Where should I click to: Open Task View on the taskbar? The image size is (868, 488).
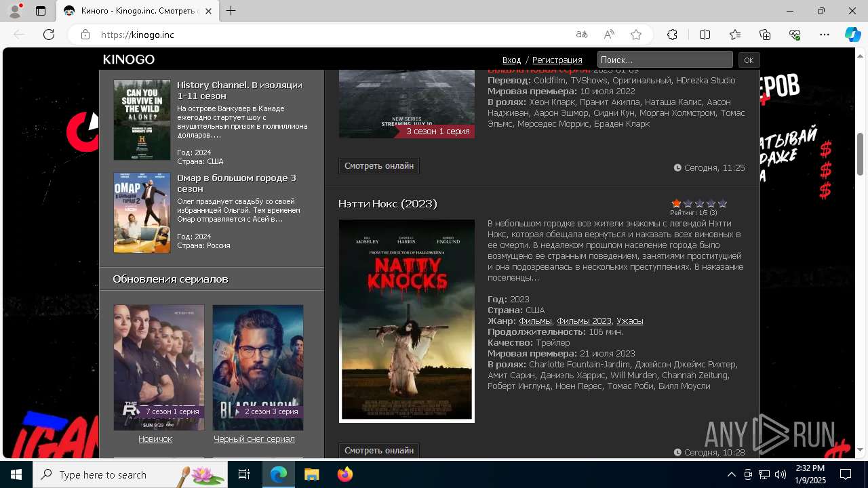pos(244,474)
